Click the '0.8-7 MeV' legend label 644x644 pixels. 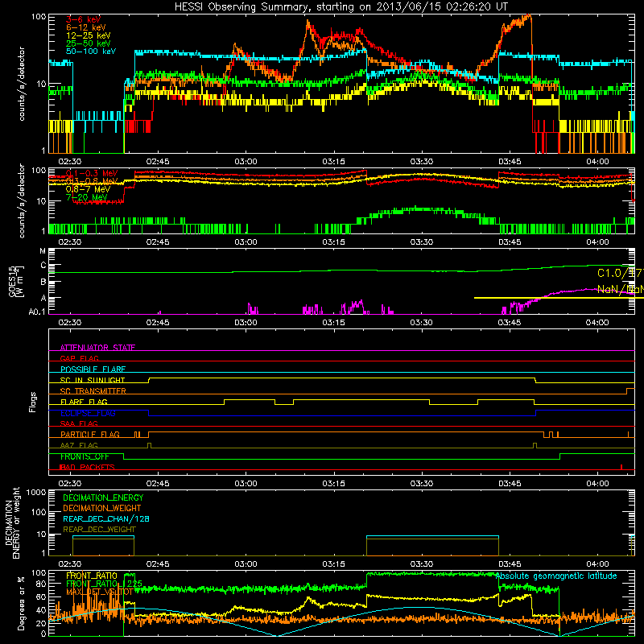88,189
